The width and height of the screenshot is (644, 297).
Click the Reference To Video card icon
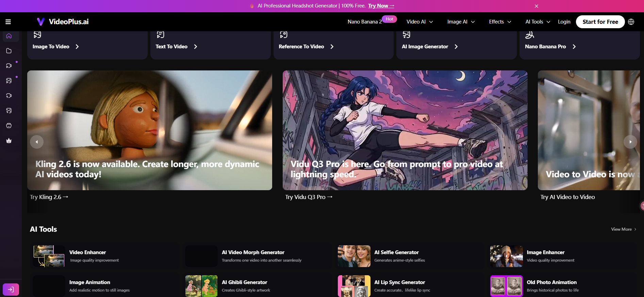click(x=284, y=34)
